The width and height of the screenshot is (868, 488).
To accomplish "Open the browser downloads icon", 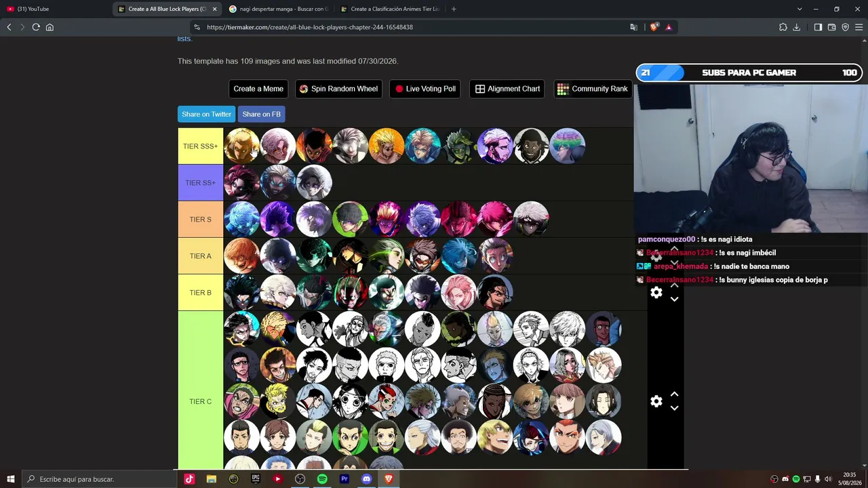I will pos(797,27).
